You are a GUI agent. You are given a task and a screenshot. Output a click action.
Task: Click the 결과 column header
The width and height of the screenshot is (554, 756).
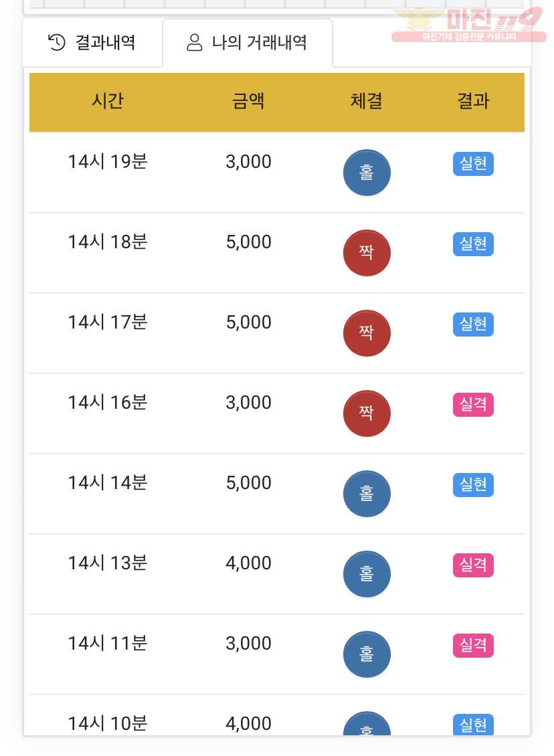coord(473,101)
